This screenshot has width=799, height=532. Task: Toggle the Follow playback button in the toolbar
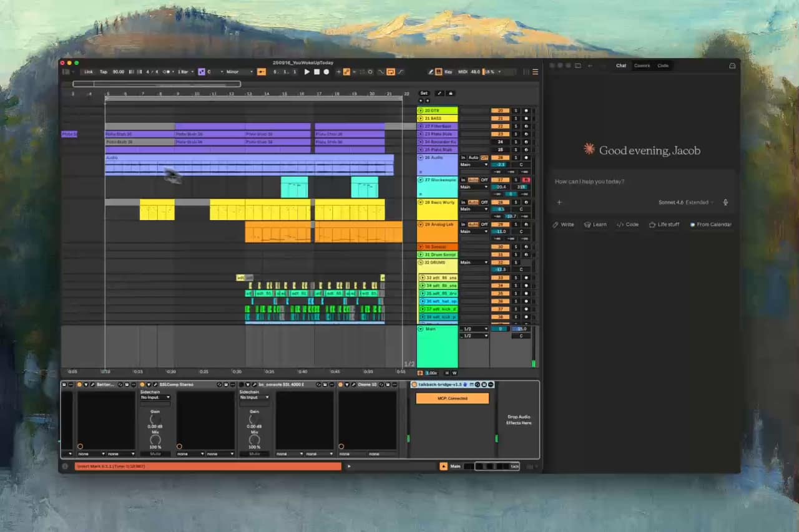pyautogui.click(x=391, y=72)
